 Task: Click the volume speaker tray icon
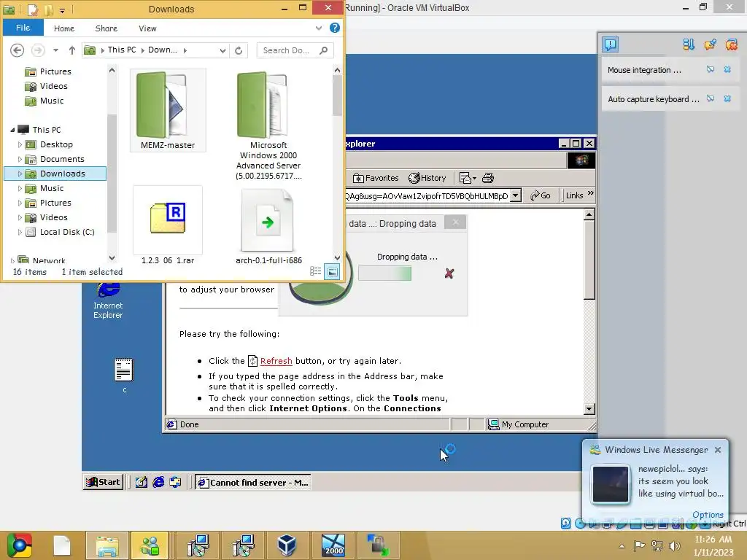pyautogui.click(x=674, y=545)
